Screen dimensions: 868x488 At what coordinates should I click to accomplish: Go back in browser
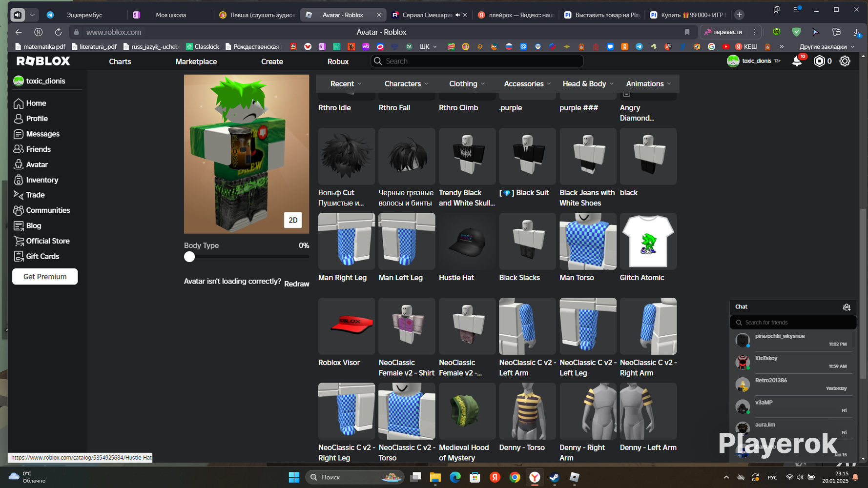(19, 32)
